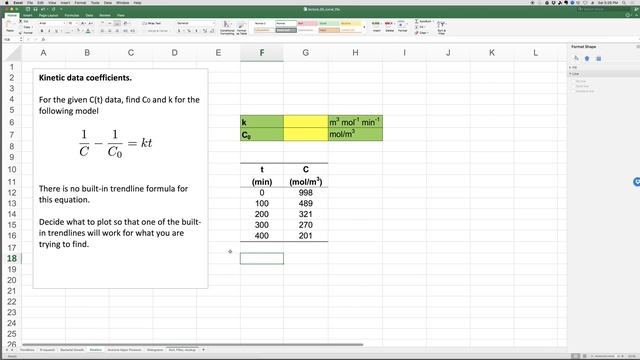Image resolution: width=640 pixels, height=360 pixels.
Task: Click the Insert cells button
Action: click(376, 27)
